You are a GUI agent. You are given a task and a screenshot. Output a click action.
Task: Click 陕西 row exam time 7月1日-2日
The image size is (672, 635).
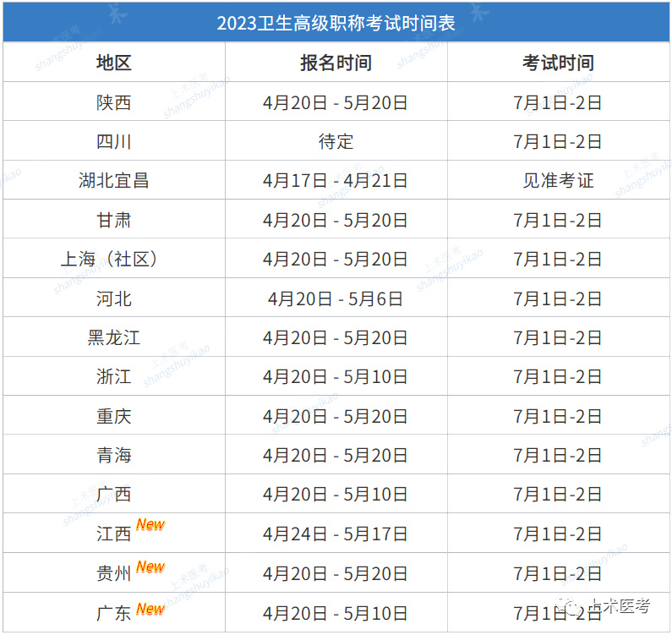tap(558, 102)
